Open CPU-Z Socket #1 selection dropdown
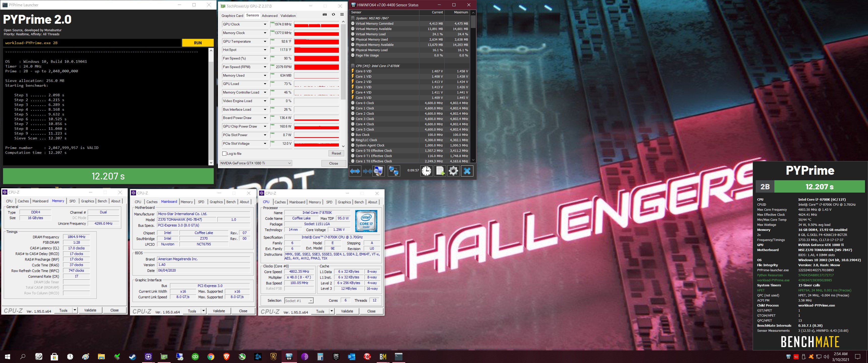Screen dimensions: 868x363 [299, 301]
